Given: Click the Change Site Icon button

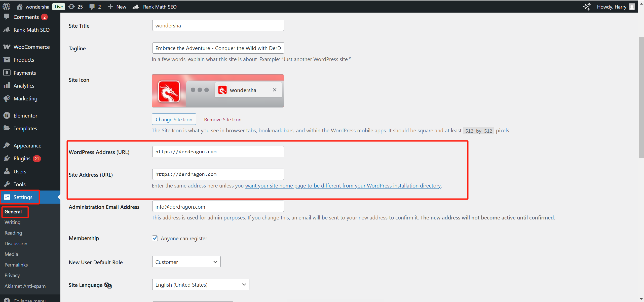Looking at the screenshot, I should point(174,120).
